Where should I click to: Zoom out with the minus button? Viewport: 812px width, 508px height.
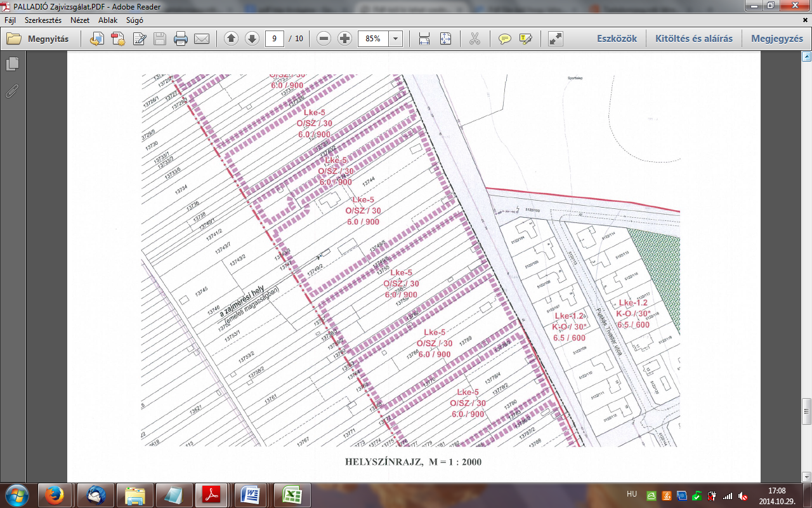pos(324,39)
